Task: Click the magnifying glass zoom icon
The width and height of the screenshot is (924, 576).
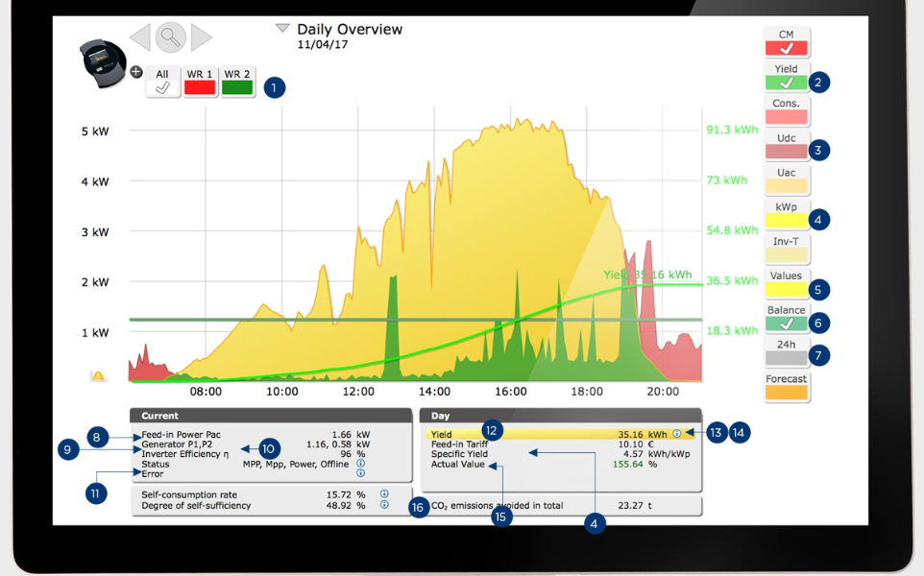Action: [x=170, y=37]
